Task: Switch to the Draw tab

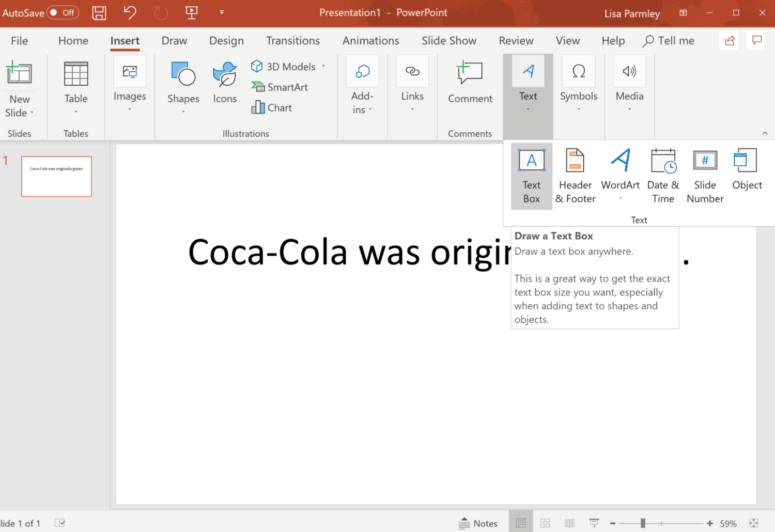Action: pos(175,41)
